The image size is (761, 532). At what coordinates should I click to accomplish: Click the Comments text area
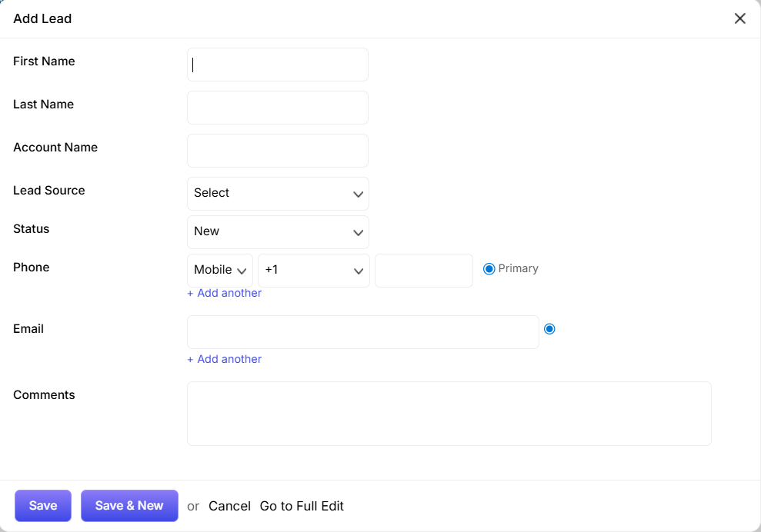click(x=449, y=413)
